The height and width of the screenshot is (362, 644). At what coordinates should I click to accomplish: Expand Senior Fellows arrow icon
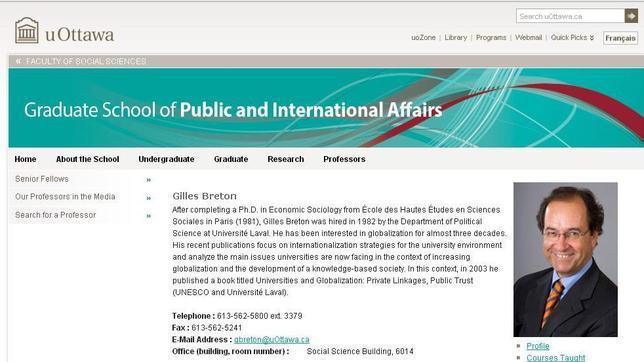(149, 180)
